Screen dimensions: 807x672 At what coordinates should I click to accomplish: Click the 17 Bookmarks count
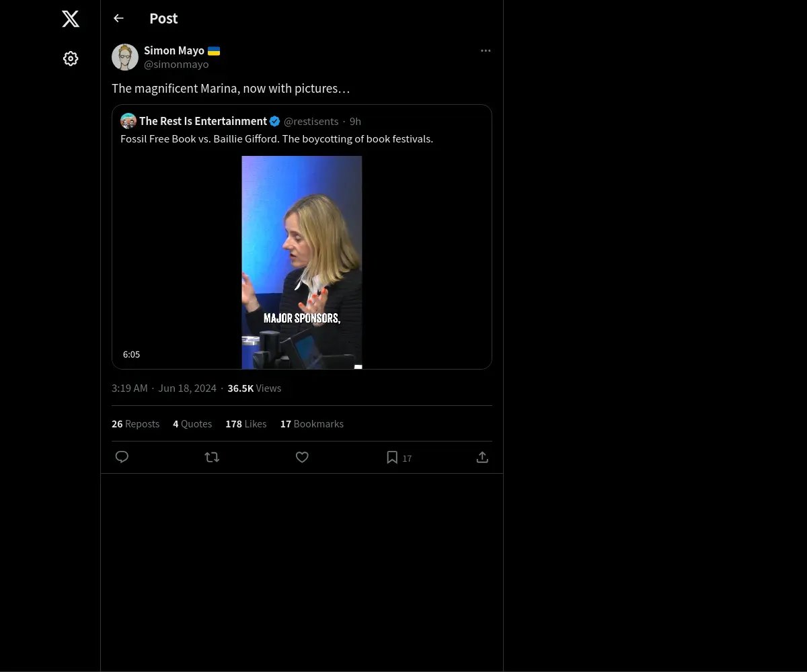312,423
